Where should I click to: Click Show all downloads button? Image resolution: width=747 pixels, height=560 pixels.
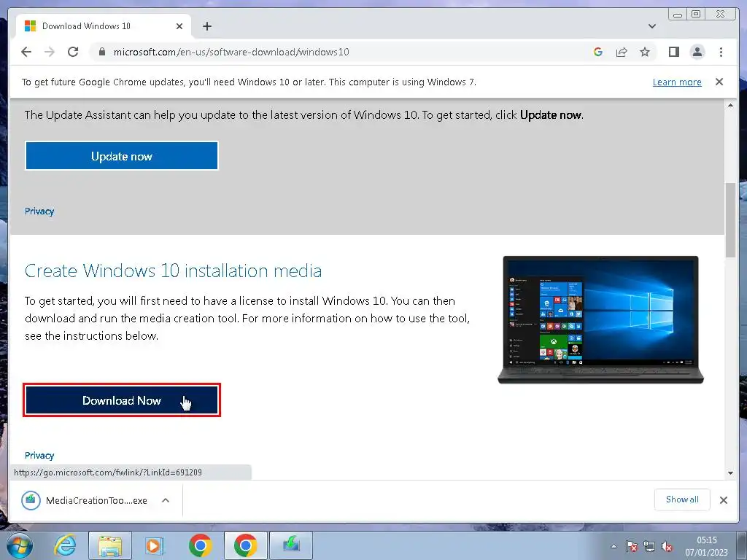[x=682, y=499]
